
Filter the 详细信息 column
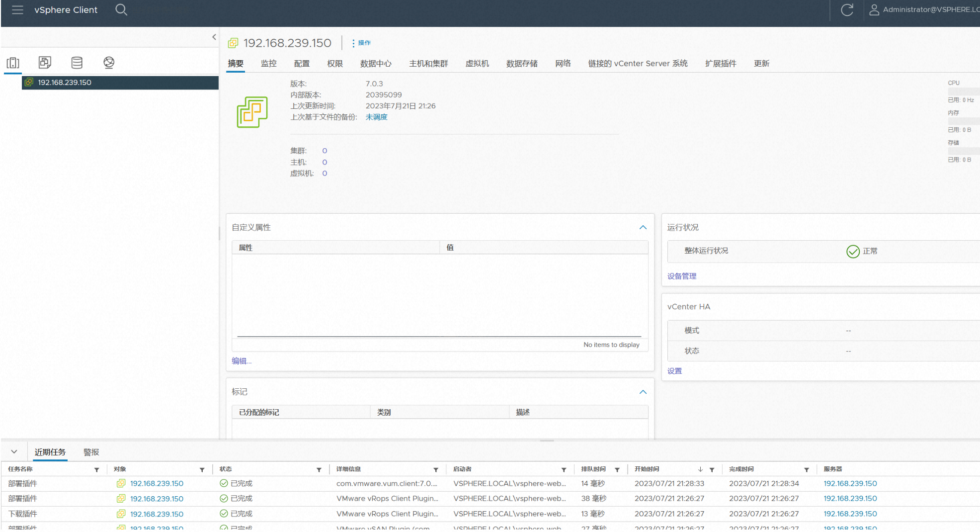tap(435, 469)
